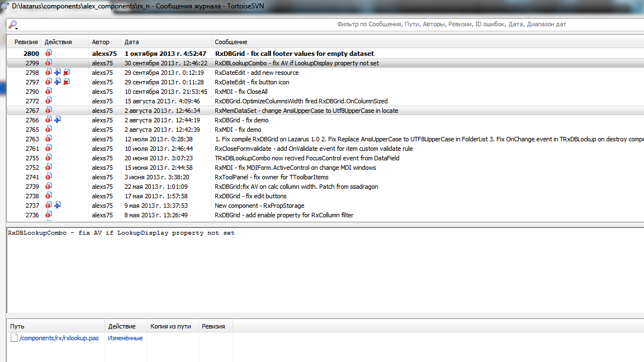Click the Копия из пути column header
Viewport: 644px width, 362px height.
tap(171, 326)
